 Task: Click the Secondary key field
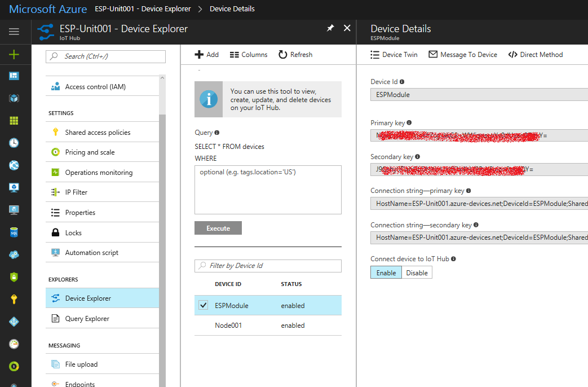(x=479, y=169)
